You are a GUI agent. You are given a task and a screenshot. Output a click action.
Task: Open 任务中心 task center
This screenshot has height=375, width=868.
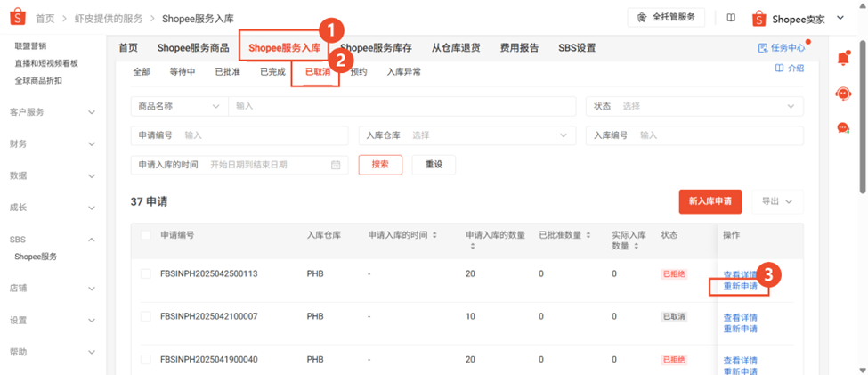point(782,47)
